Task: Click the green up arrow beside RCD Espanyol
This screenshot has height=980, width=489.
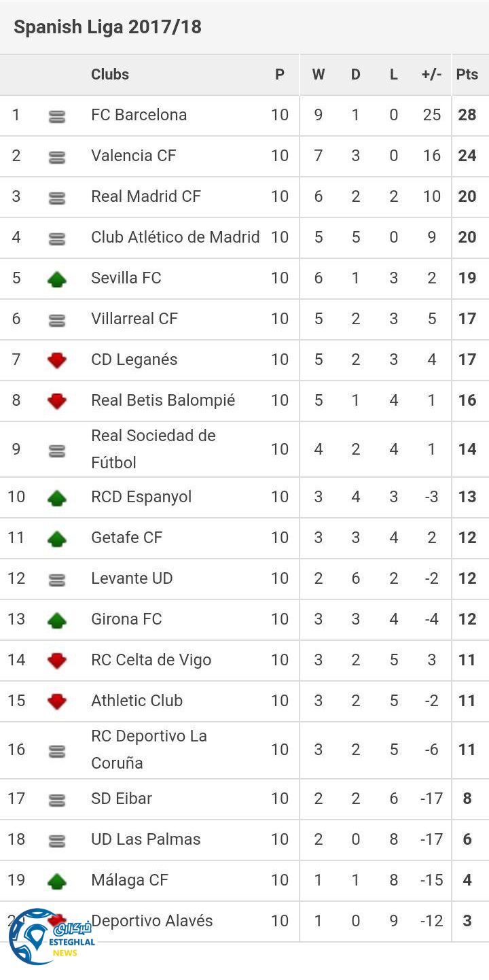Action: click(57, 498)
